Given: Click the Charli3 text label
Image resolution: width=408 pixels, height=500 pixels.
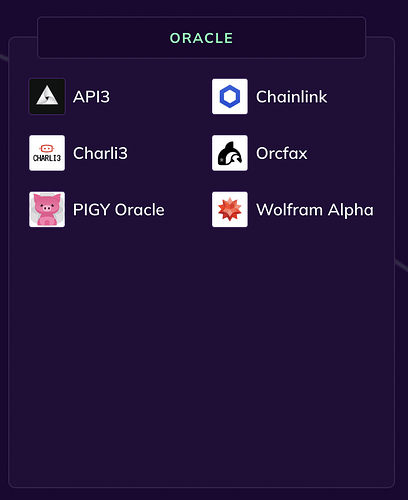Looking at the screenshot, I should coord(100,153).
